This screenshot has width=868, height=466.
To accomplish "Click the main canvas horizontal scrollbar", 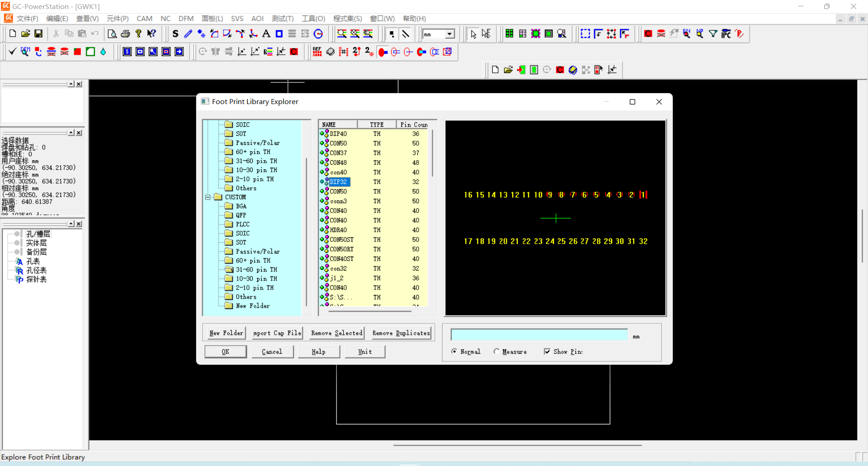I will [x=518, y=445].
